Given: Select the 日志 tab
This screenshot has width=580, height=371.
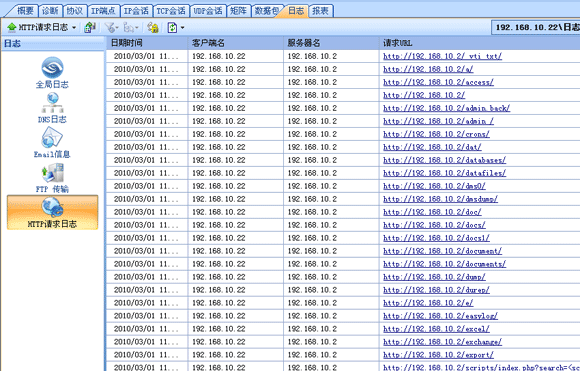Looking at the screenshot, I should [296, 11].
